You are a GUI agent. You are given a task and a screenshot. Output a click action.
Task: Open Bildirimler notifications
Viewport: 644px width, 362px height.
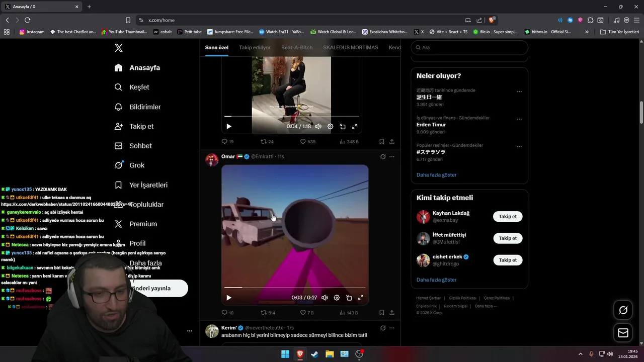pyautogui.click(x=138, y=107)
